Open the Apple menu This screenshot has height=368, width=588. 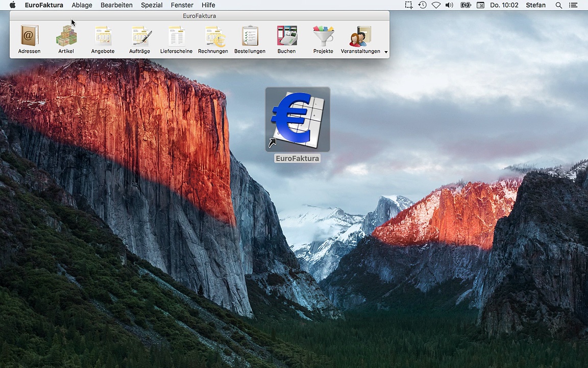pos(12,5)
